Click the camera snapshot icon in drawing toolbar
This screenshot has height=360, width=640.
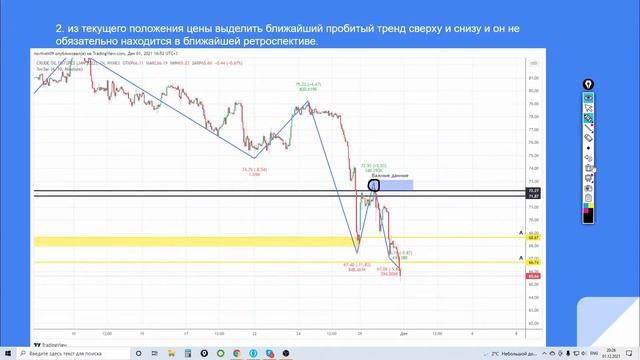[x=588, y=188]
